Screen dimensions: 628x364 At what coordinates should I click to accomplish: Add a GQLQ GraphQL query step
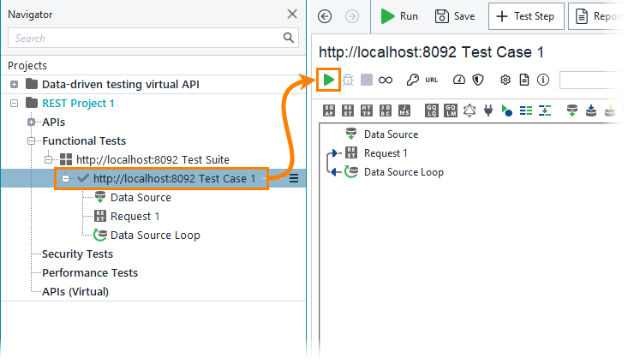[x=431, y=110]
